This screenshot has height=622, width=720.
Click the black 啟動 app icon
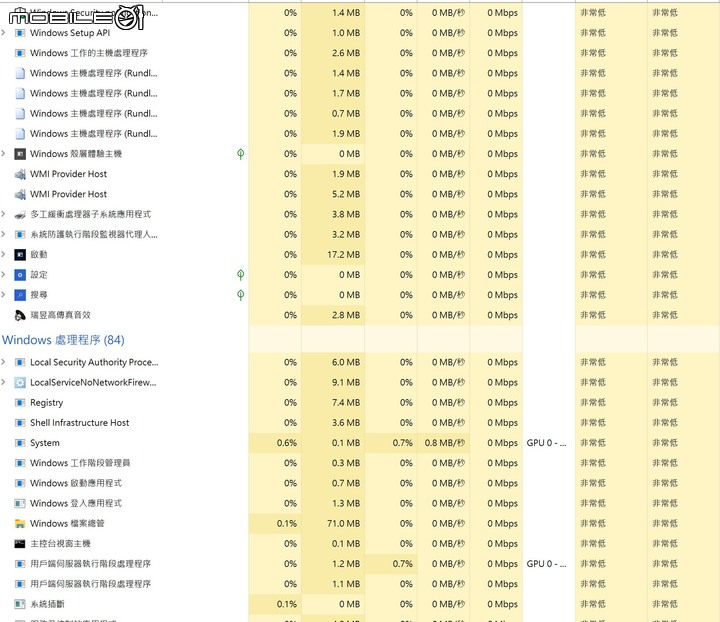click(x=20, y=255)
